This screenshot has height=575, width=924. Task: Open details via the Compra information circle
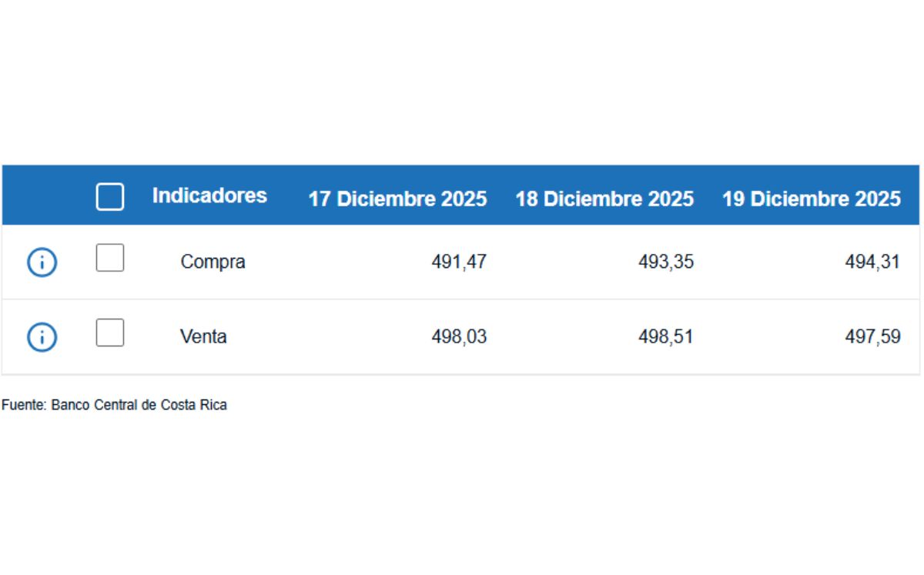coord(42,262)
